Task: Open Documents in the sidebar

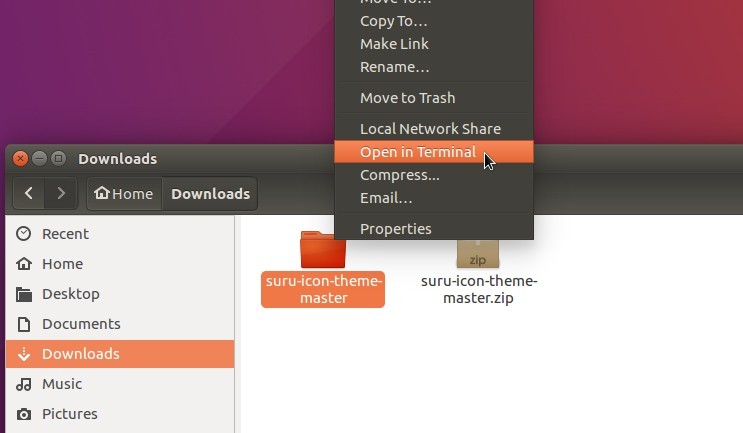Action: pyautogui.click(x=120, y=324)
